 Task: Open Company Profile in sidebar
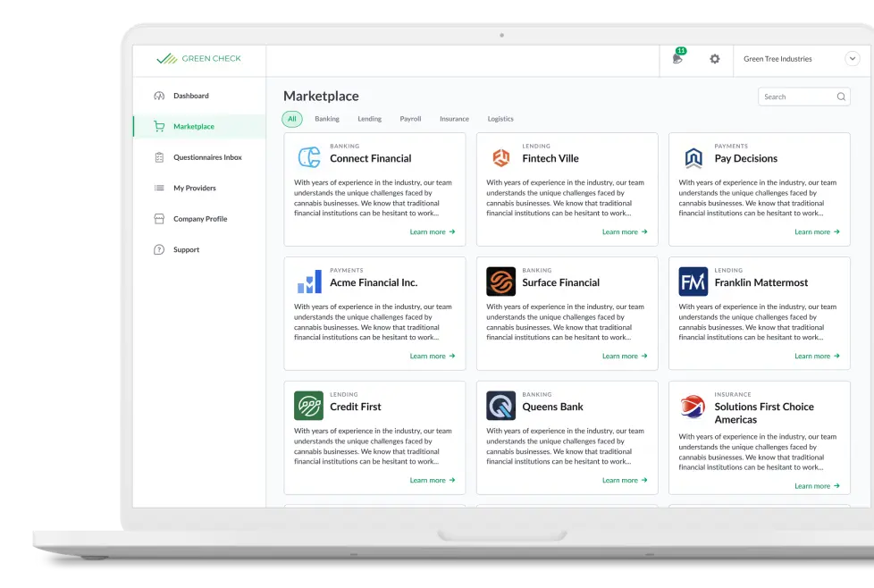(199, 219)
